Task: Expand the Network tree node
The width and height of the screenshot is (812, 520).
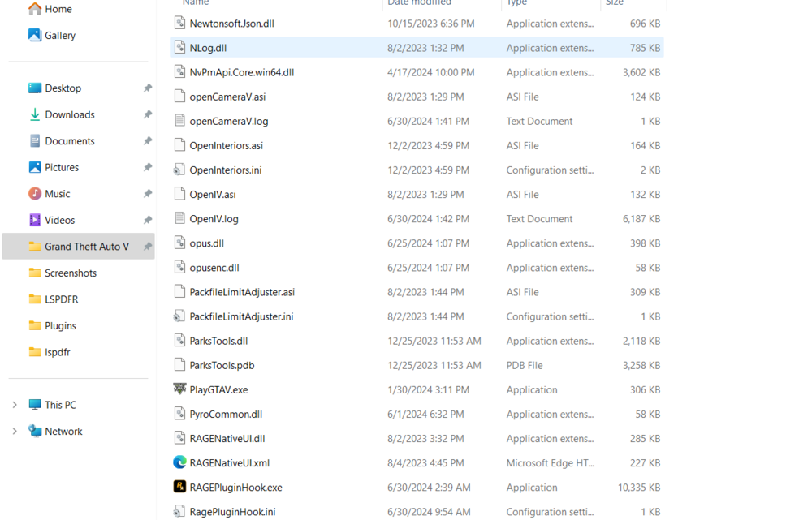Action: (x=16, y=431)
